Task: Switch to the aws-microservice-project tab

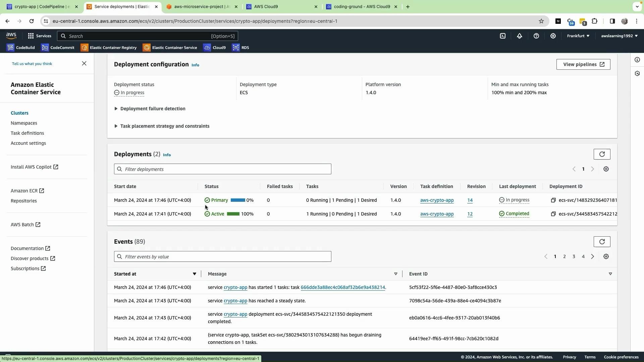Action: coord(202,7)
